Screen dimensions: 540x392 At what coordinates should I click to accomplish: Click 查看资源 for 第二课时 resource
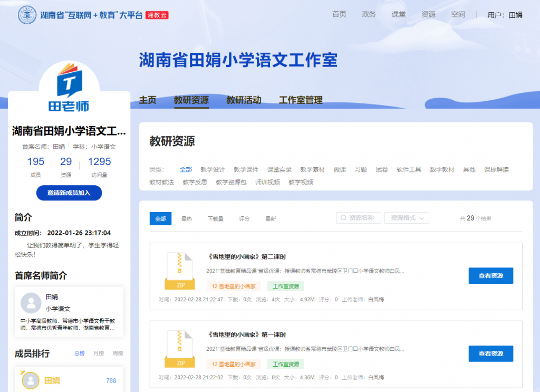pyautogui.click(x=490, y=275)
